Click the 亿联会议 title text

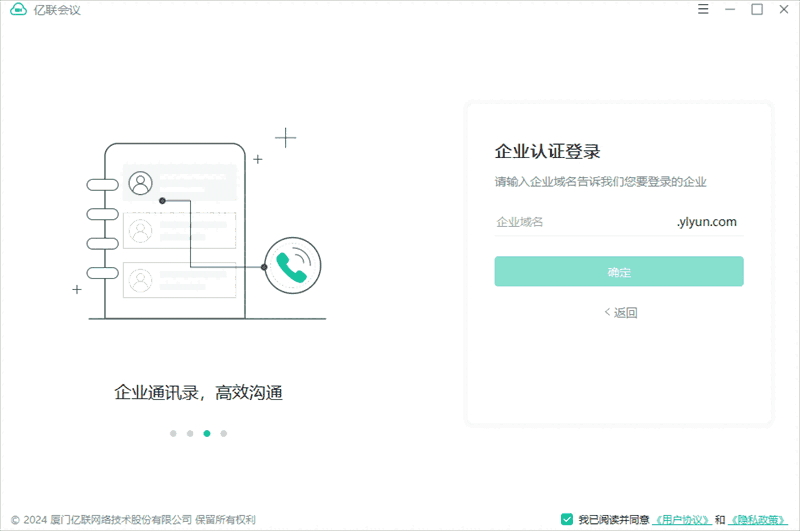pos(57,10)
